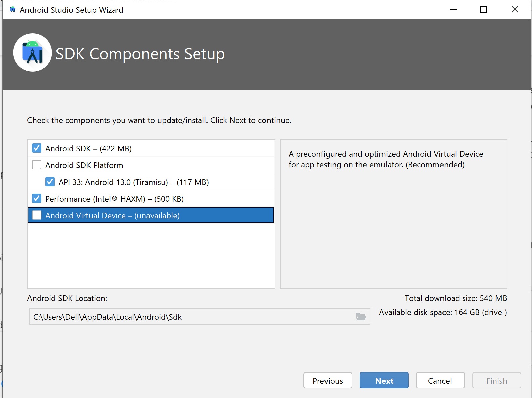Maximize the Setup Wizard window
The height and width of the screenshot is (398, 532).
point(484,10)
